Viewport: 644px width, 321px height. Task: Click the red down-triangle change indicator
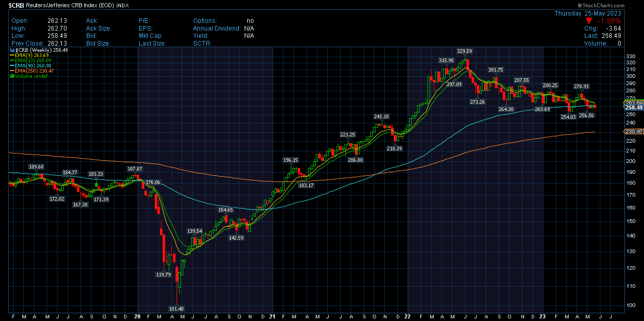coord(588,21)
